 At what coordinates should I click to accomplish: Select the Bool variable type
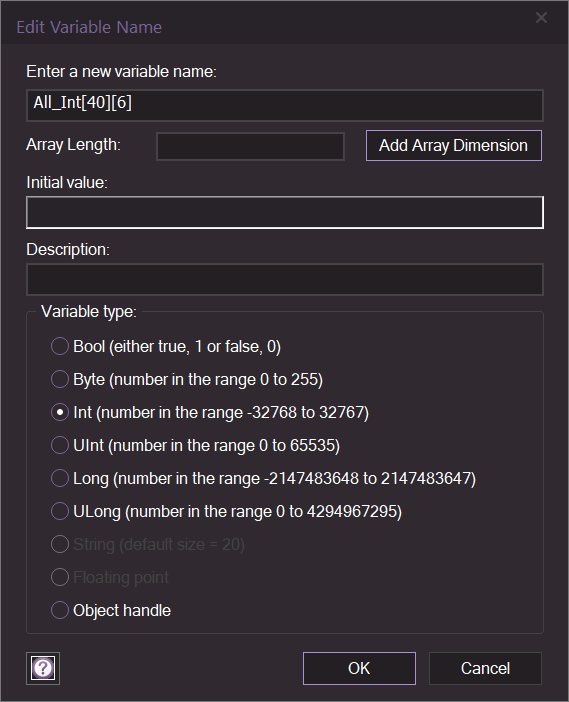tap(60, 347)
